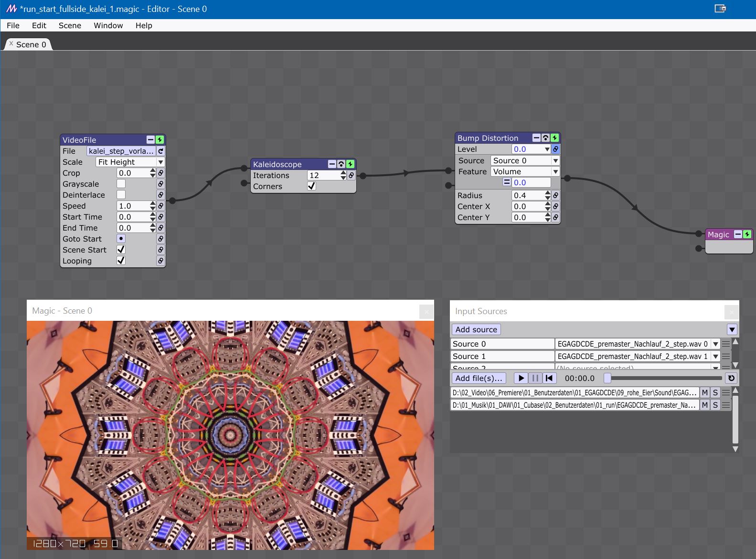756x559 pixels.
Task: Click the drag handle for Source 0 row
Action: [x=726, y=344]
